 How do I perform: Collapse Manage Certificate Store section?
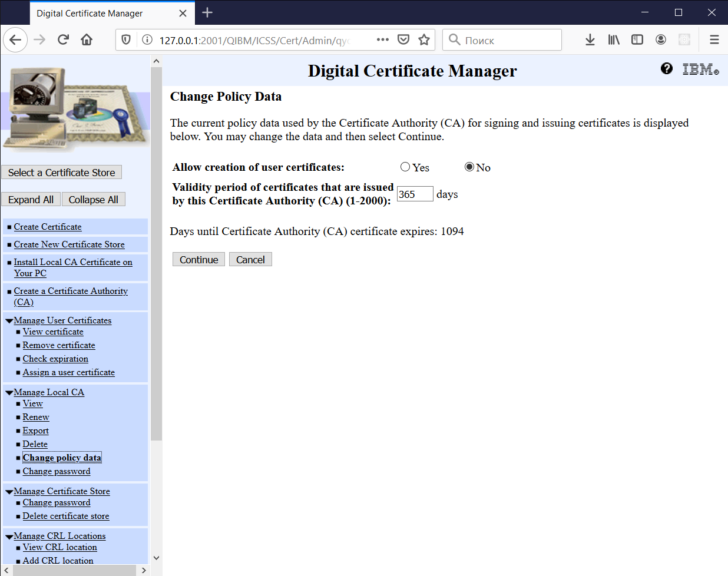[x=9, y=492]
